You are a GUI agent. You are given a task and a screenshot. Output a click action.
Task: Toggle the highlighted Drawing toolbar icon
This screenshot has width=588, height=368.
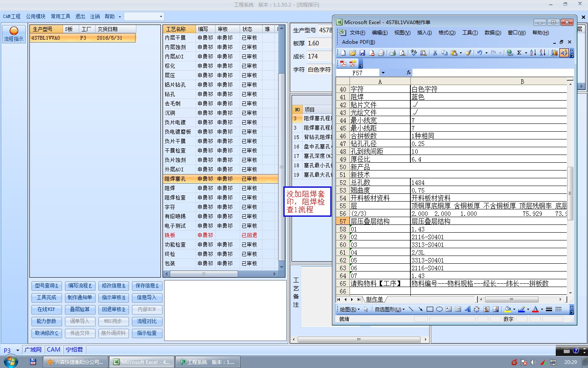(x=564, y=53)
